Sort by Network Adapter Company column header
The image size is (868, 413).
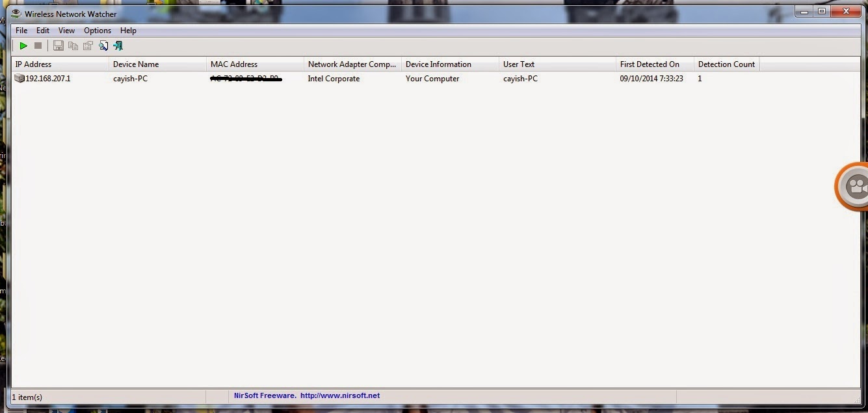[x=353, y=64]
